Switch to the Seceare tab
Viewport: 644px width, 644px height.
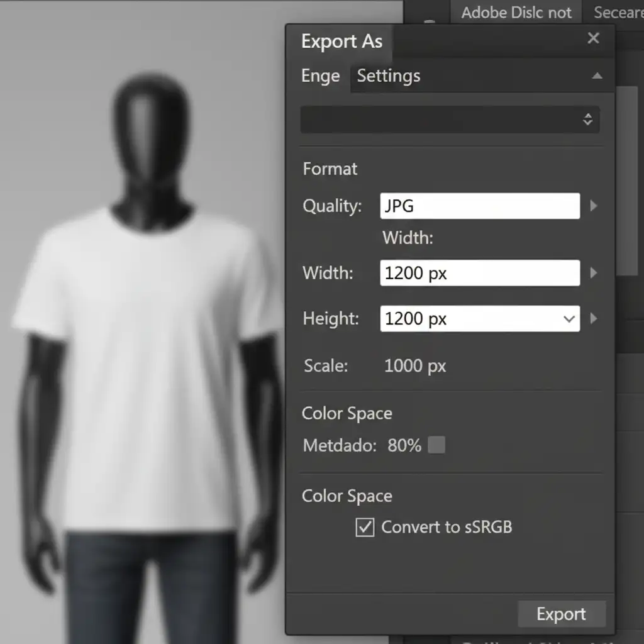(x=617, y=13)
